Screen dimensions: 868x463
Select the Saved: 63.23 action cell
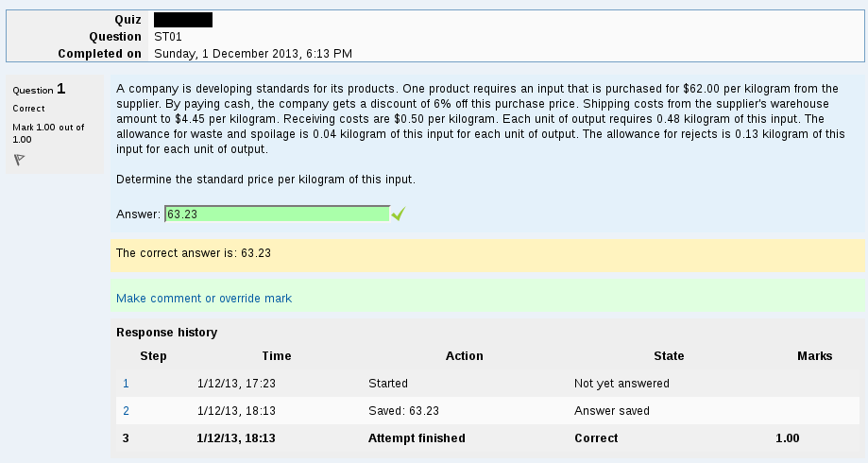(403, 411)
